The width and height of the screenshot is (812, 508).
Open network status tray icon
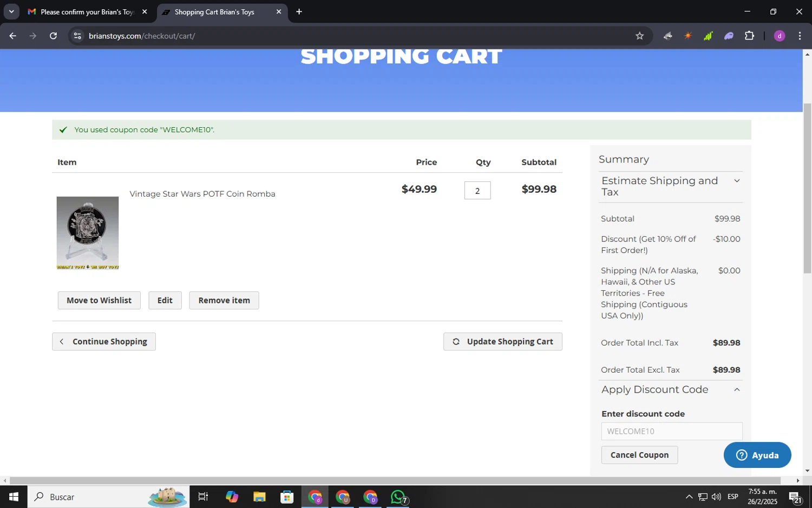coord(703,497)
